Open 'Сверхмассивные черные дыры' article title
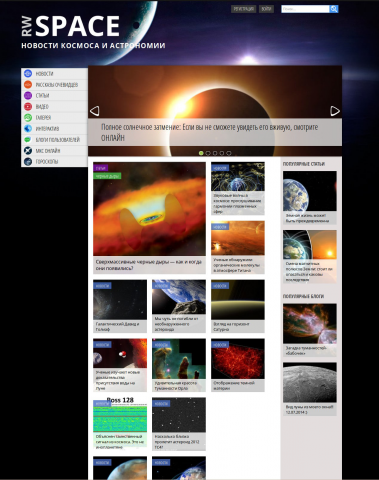Image resolution: width=379 pixels, height=480 pixels. coord(149,265)
